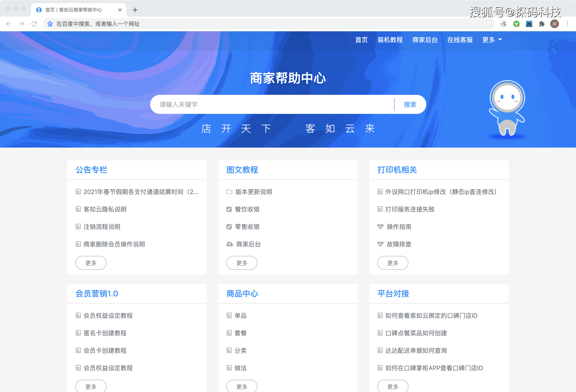Click 更多 under 公告专栏
This screenshot has height=392, width=576.
pos(91,263)
